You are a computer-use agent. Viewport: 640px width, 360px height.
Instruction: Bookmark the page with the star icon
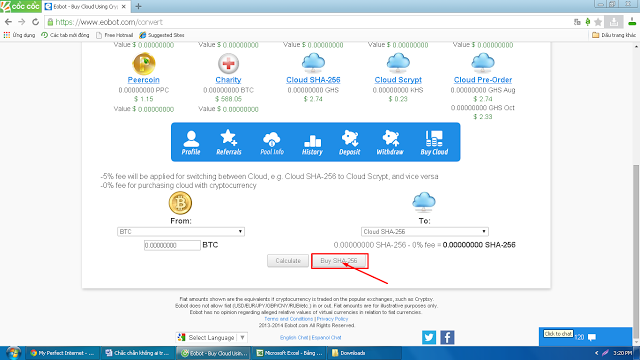(598, 22)
